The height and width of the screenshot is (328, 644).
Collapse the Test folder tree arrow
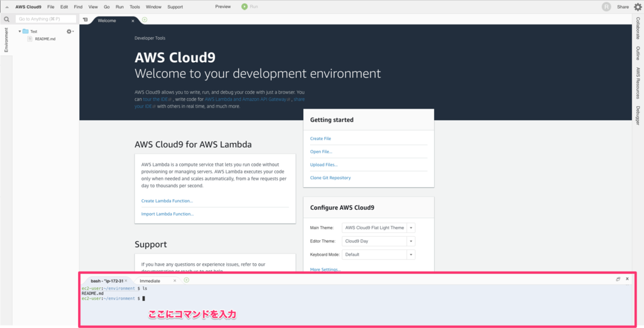tap(19, 31)
